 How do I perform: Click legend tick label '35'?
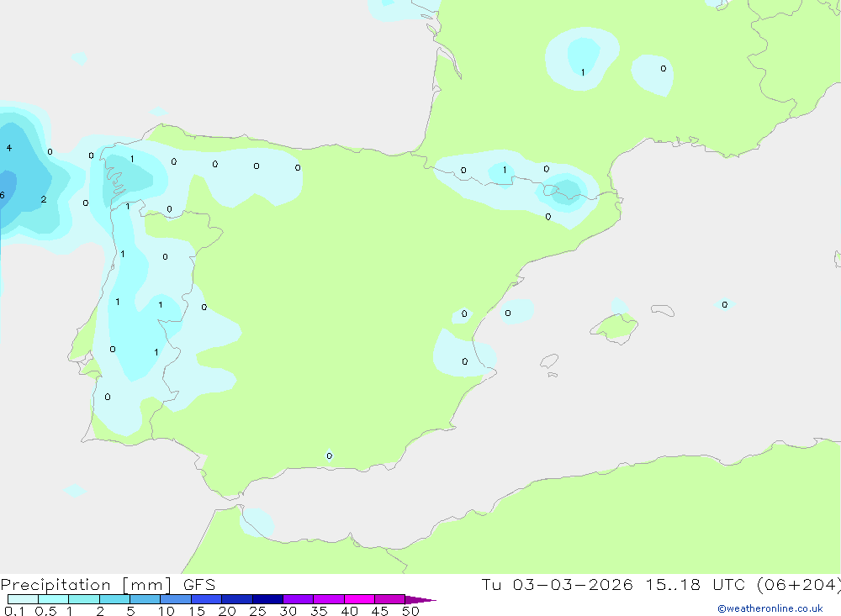(319, 611)
